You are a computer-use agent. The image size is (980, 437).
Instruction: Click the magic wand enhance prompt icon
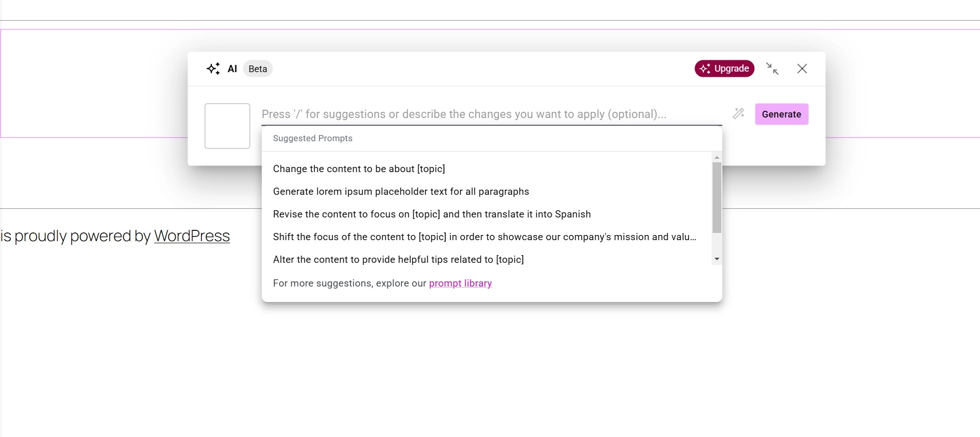point(738,113)
